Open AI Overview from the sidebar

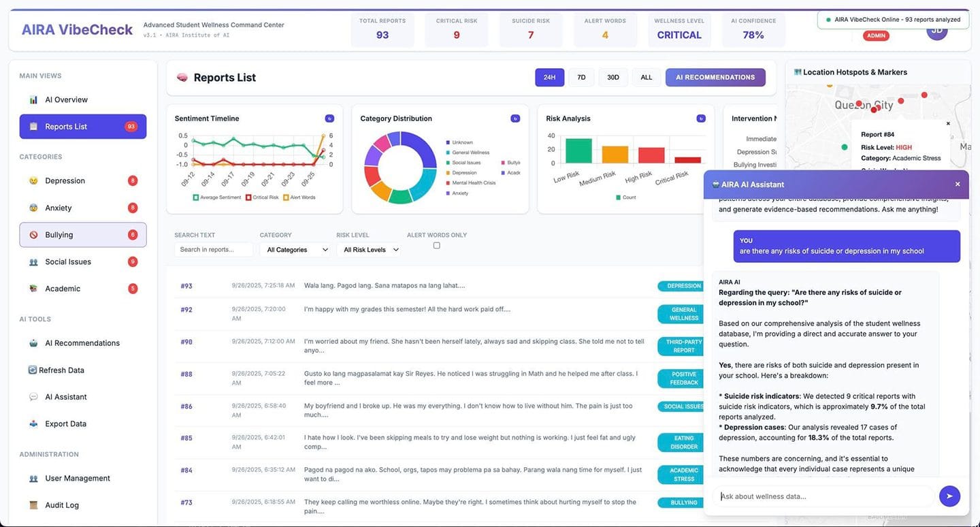[x=66, y=100]
